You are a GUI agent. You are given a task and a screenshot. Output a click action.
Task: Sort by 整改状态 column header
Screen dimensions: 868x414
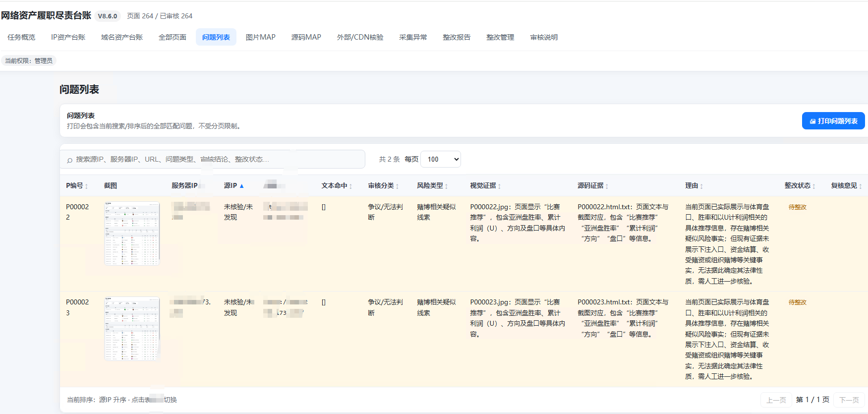[x=800, y=185]
